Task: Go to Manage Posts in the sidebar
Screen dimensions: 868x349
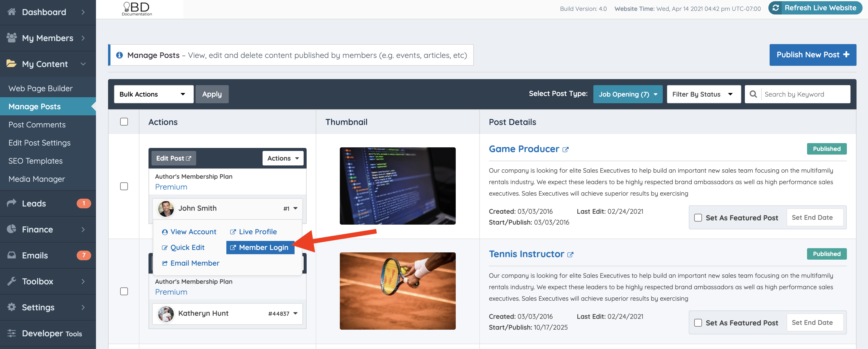Action: coord(34,106)
